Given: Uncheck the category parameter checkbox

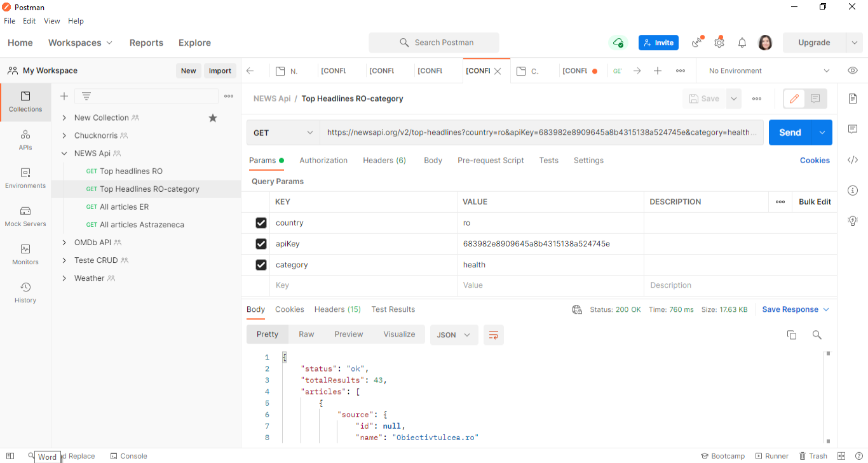Looking at the screenshot, I should click(x=261, y=265).
